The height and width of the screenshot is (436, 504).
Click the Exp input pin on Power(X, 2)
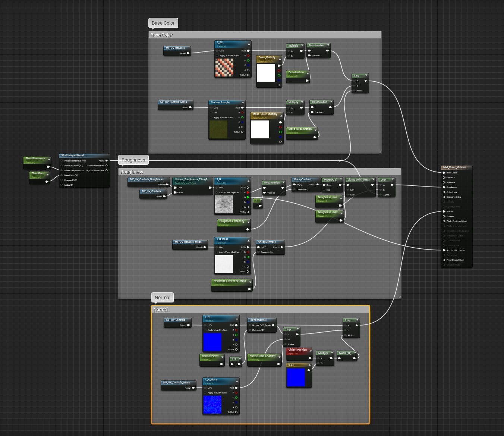pos(324,190)
